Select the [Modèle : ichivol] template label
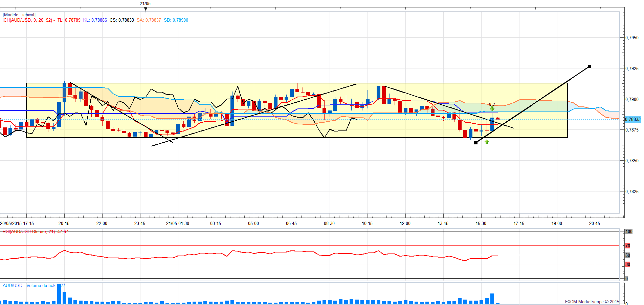The image size is (644, 305). pyautogui.click(x=19, y=15)
